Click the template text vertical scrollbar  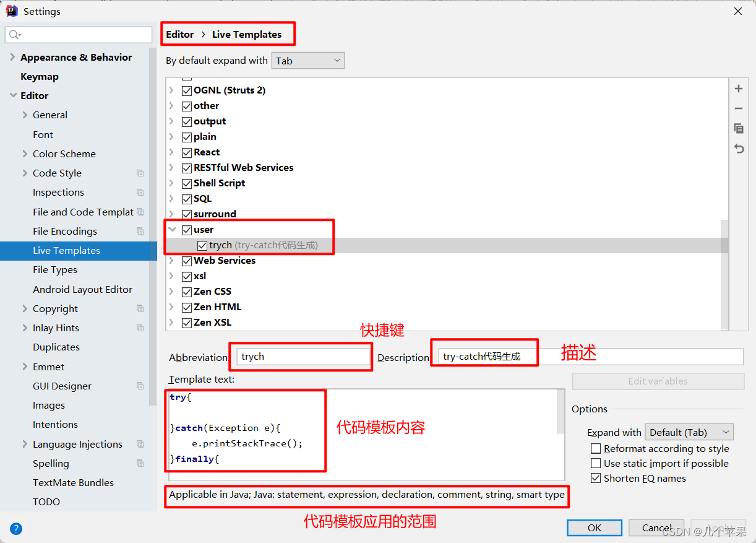pos(561,411)
